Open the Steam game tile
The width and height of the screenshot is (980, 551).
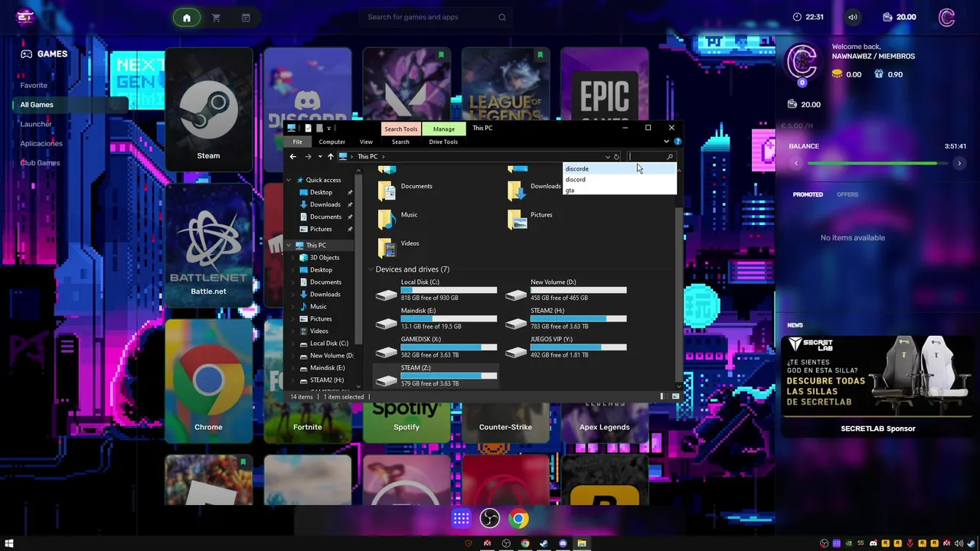click(x=208, y=109)
